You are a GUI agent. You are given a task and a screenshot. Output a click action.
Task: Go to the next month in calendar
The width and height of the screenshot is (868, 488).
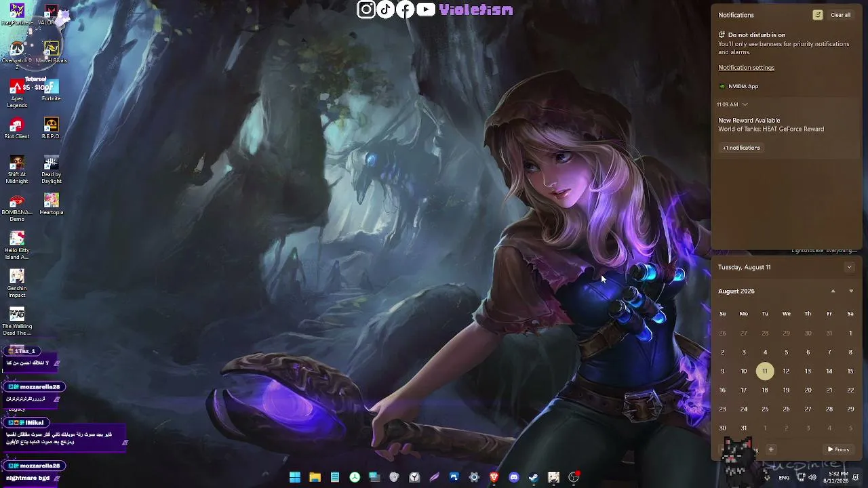851,291
